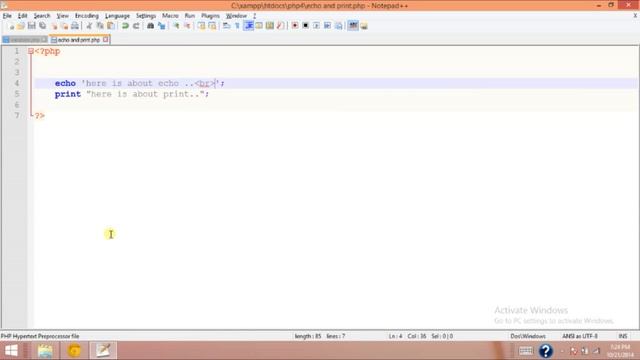This screenshot has height=360, width=640.
Task: Open the Edit menu
Action: click(x=22, y=16)
